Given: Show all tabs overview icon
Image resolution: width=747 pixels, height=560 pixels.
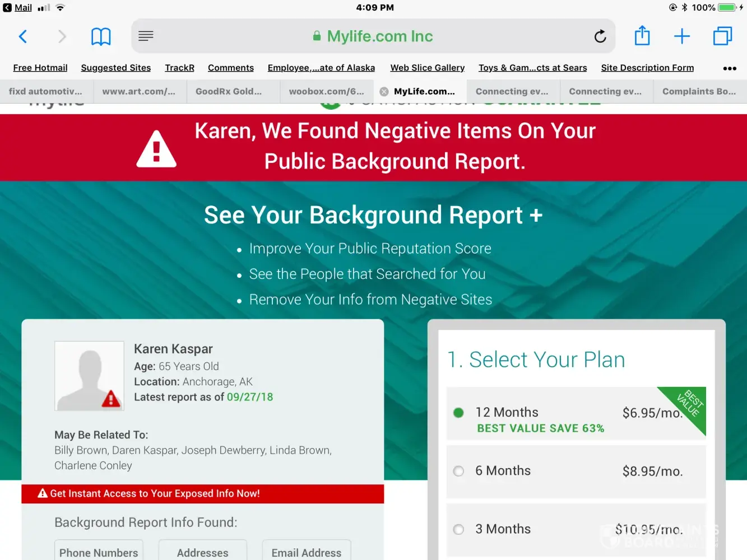Looking at the screenshot, I should click(x=723, y=36).
